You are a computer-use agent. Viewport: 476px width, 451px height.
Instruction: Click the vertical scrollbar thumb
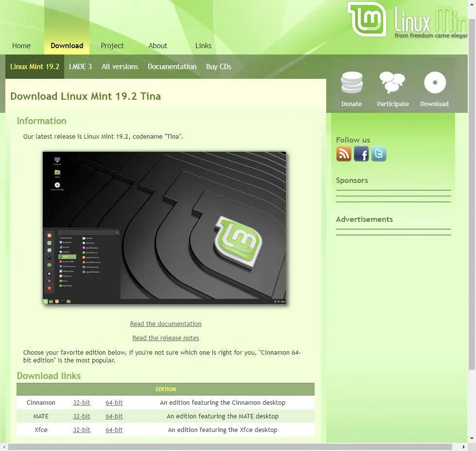(x=472, y=195)
